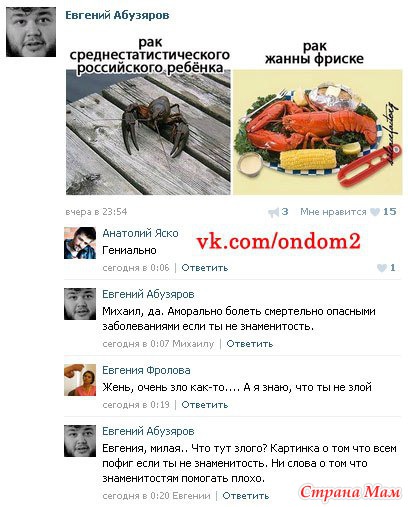
Task: Click the 'Мне нравится' like label
Action: pyautogui.click(x=333, y=212)
